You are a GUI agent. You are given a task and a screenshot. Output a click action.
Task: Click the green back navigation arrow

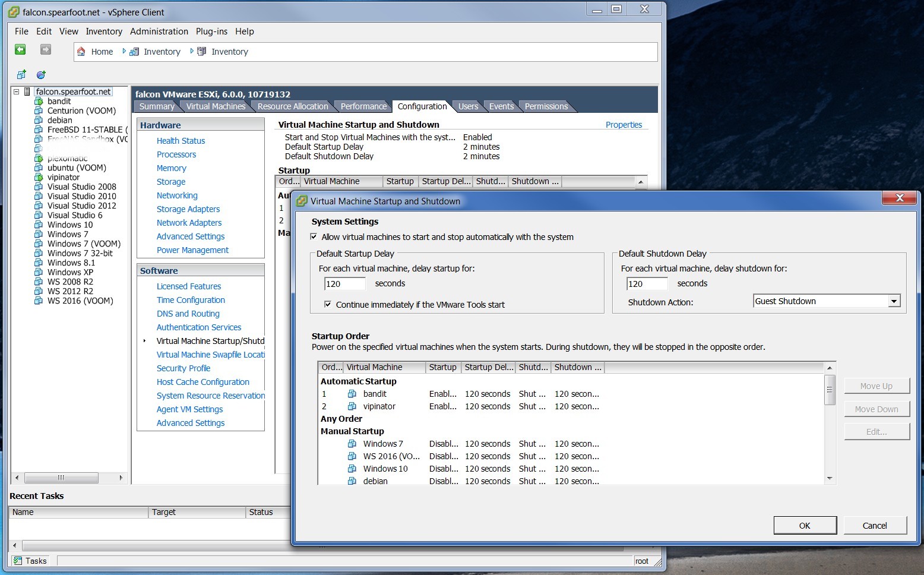pyautogui.click(x=20, y=50)
